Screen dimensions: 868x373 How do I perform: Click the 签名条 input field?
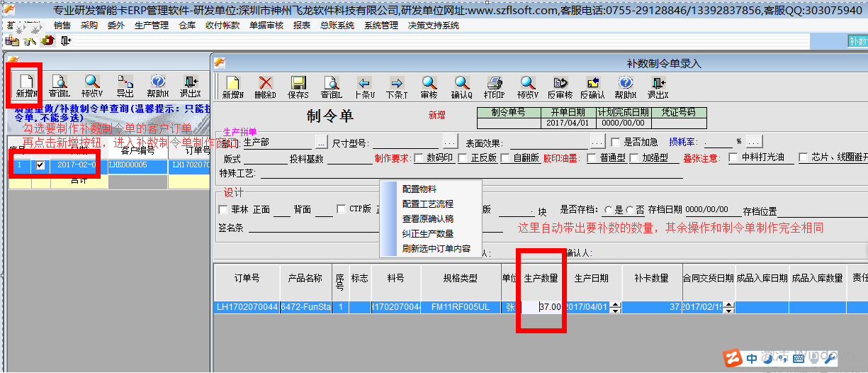374,228
